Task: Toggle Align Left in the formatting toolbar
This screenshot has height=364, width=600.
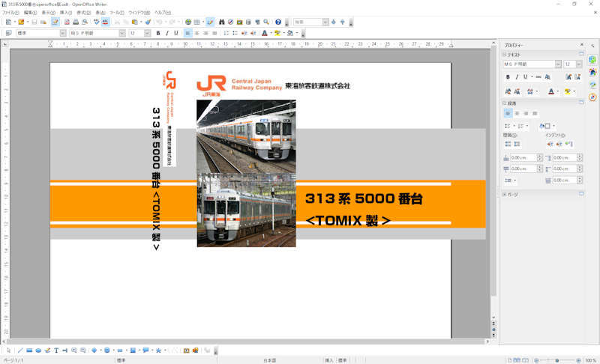Action: 187,33
